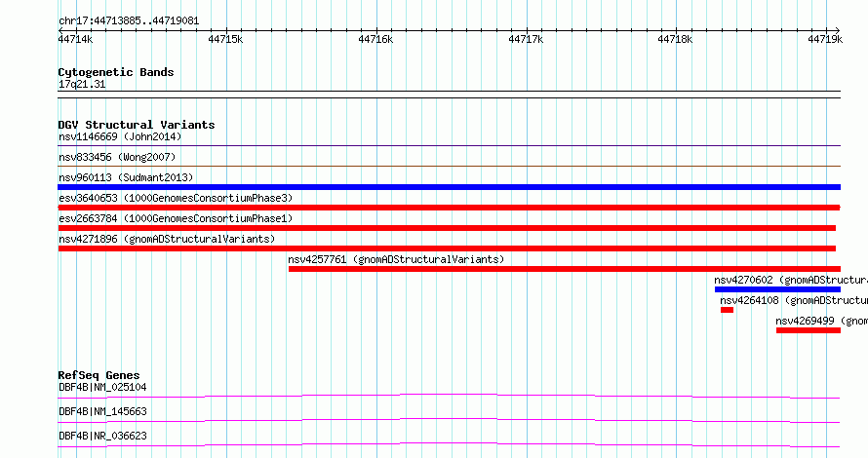Image resolution: width=868 pixels, height=458 pixels.
Task: Click the red esv2663784 variant bar
Action: pos(447,228)
